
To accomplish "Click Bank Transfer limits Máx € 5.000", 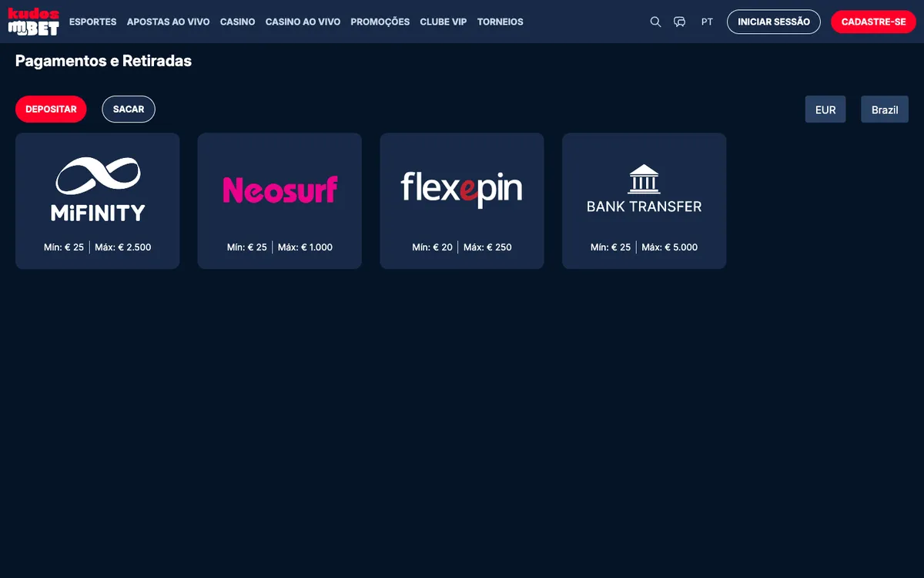I will coord(669,247).
